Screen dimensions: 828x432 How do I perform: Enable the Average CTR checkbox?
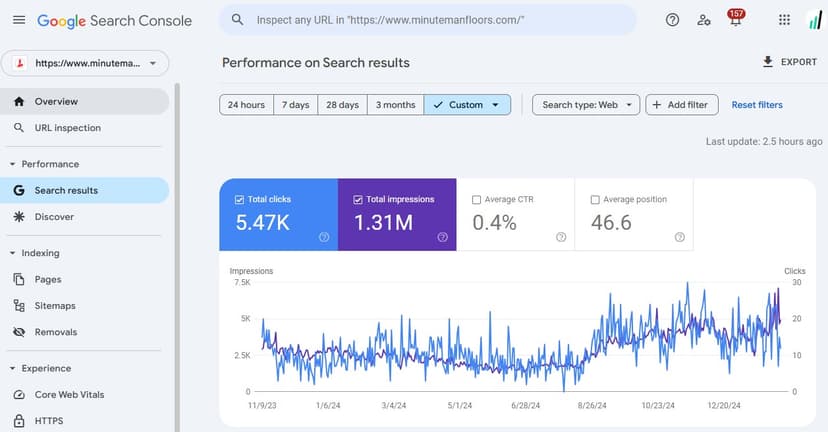(x=476, y=199)
